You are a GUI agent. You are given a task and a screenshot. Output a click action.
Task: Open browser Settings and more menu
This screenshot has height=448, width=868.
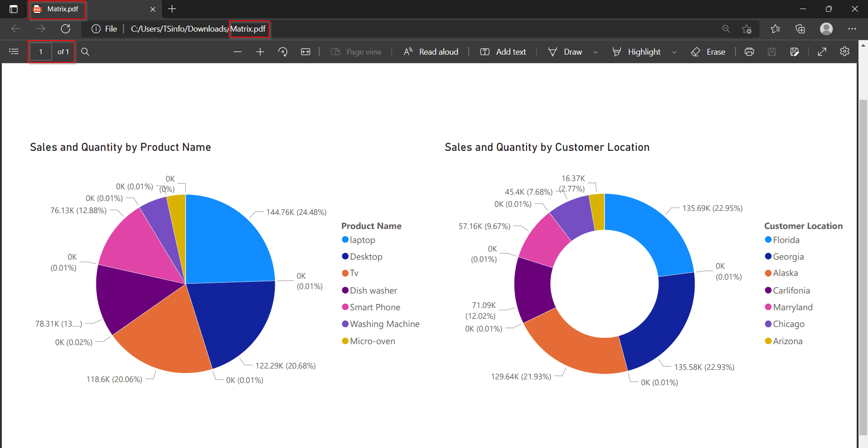(852, 29)
